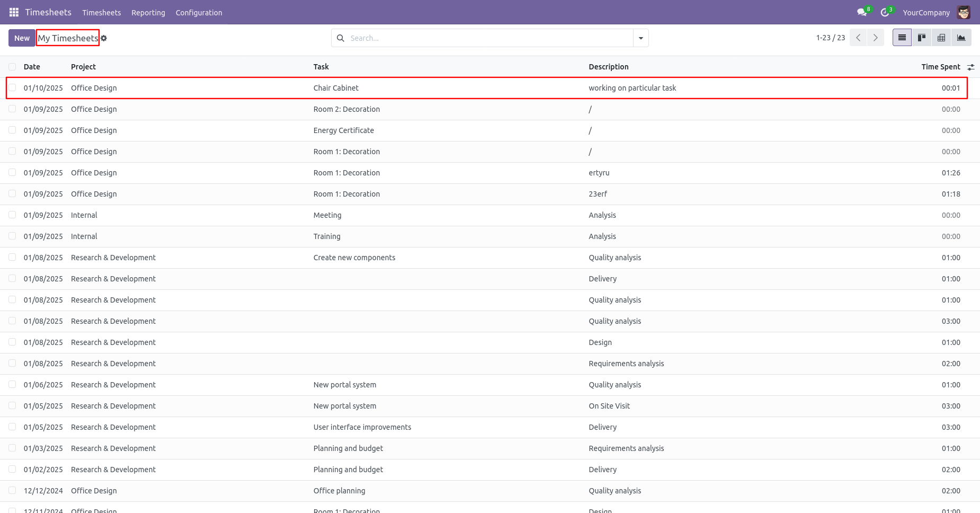
Task: Expand the search options dropdown
Action: pyautogui.click(x=641, y=38)
